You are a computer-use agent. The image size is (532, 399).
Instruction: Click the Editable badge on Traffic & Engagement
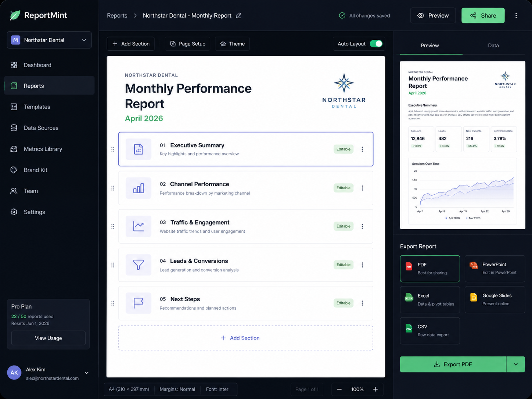344,226
